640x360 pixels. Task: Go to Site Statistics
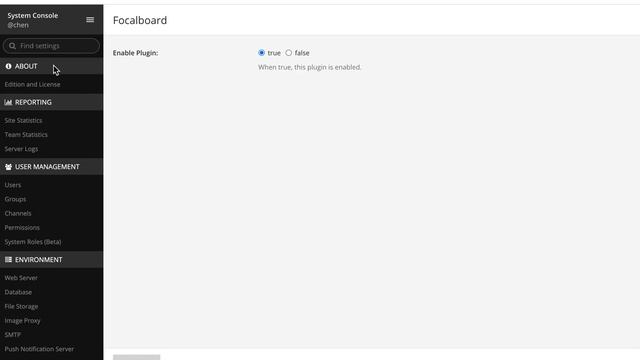click(23, 120)
